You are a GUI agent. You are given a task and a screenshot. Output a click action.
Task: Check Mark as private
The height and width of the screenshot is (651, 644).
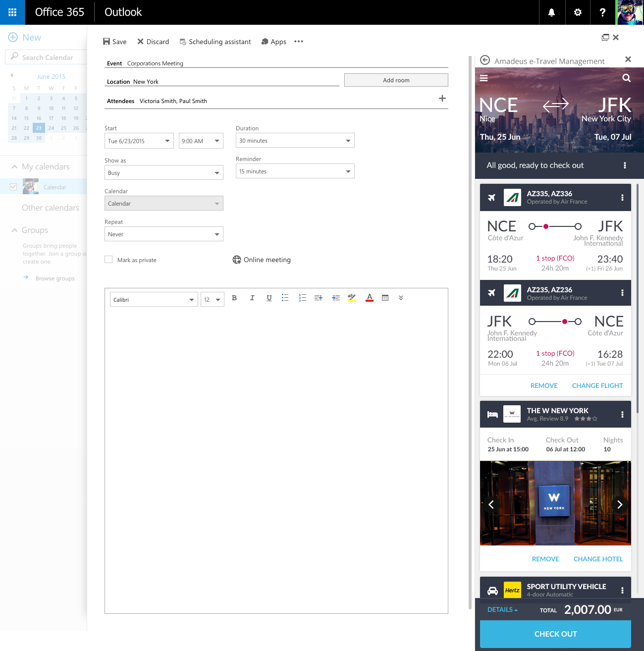(x=108, y=260)
